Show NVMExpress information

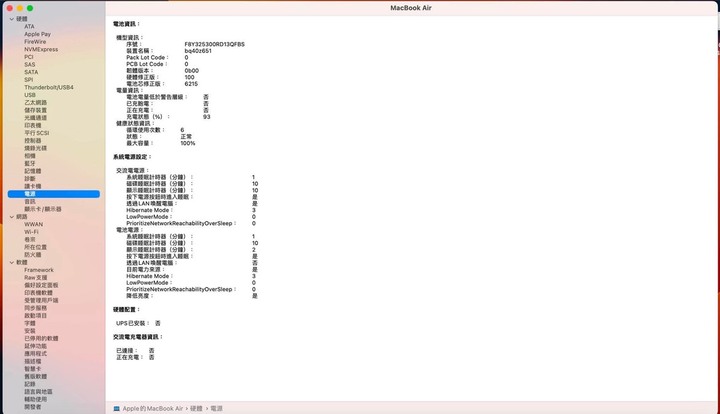coord(41,49)
